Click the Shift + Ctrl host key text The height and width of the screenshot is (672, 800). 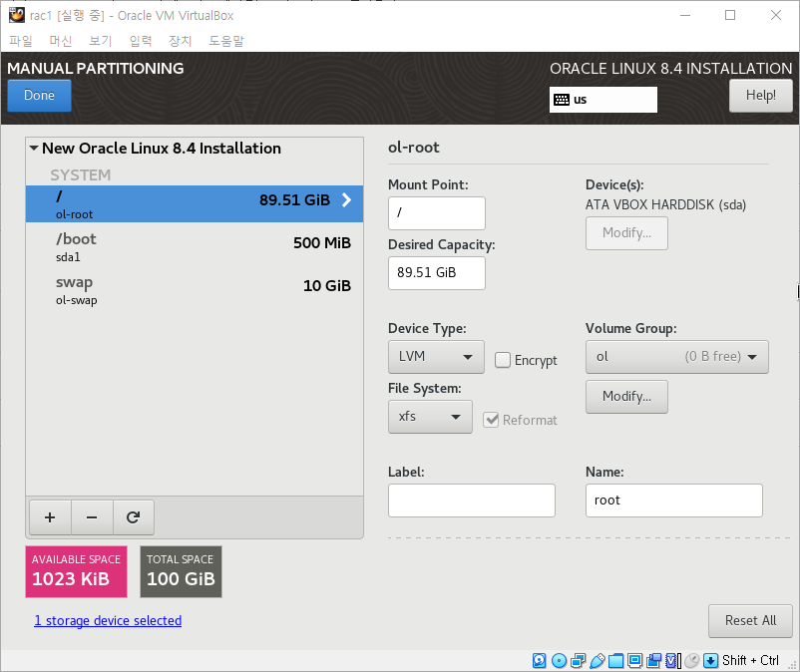(x=750, y=661)
